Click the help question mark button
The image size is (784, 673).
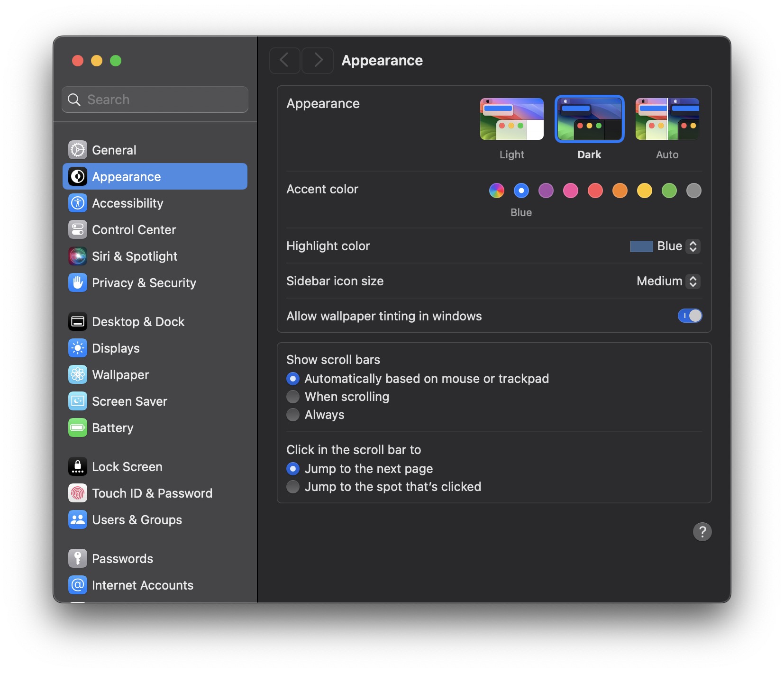click(702, 531)
